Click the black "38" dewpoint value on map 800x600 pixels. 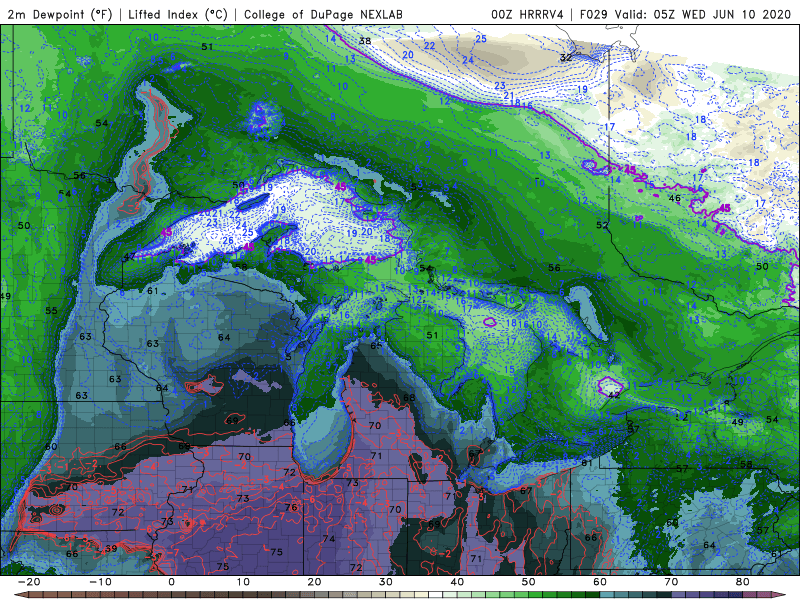click(365, 41)
